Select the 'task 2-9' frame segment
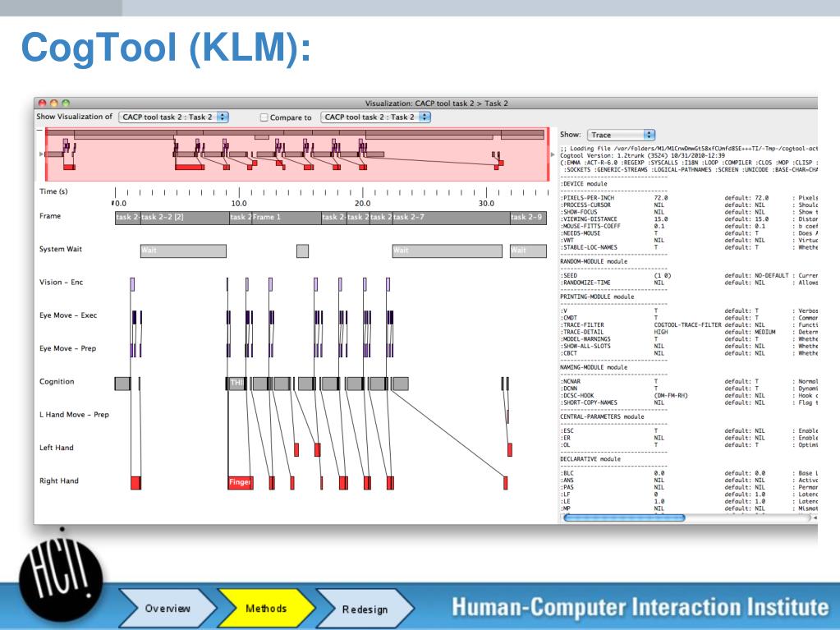Screen dimensions: 840x630 pos(528,218)
